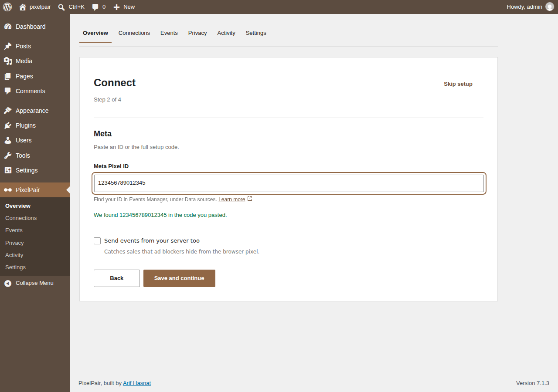
Task: Click Save and continue button
Action: (x=179, y=278)
